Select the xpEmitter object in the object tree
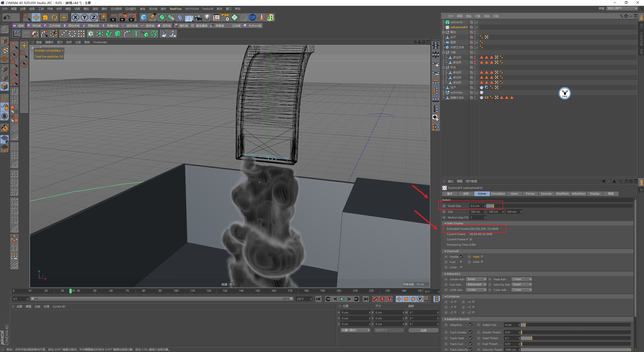 pos(456,93)
